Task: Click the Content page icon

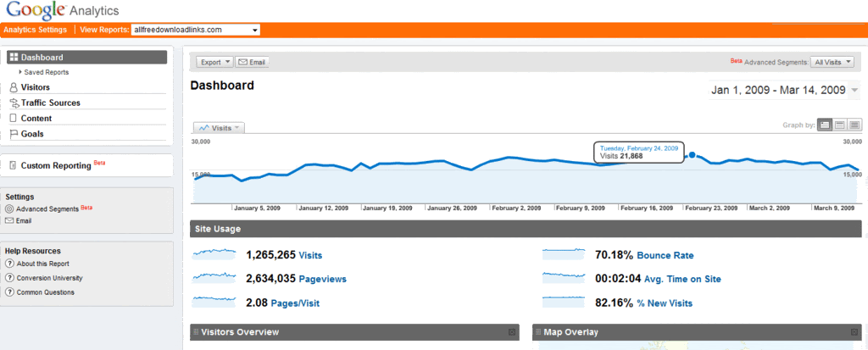Action: [14, 118]
